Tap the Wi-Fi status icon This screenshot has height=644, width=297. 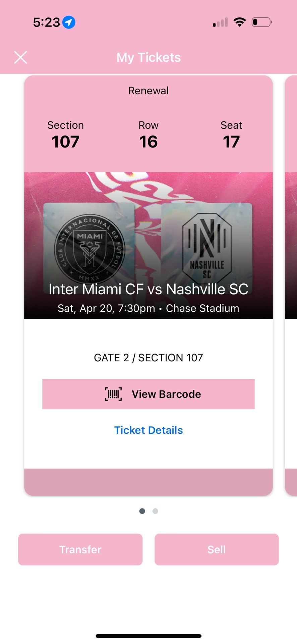[240, 22]
